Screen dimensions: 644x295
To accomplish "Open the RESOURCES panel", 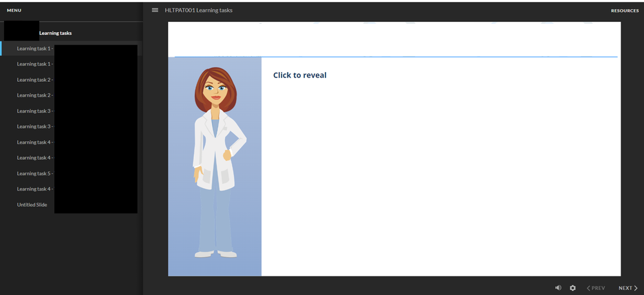I will (625, 11).
